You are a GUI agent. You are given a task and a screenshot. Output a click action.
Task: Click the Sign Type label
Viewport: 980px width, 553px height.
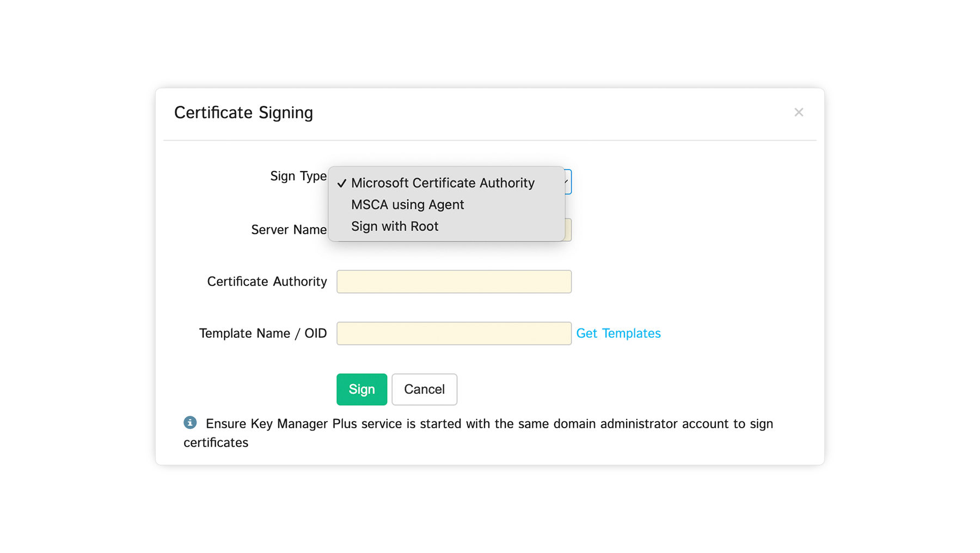(298, 176)
